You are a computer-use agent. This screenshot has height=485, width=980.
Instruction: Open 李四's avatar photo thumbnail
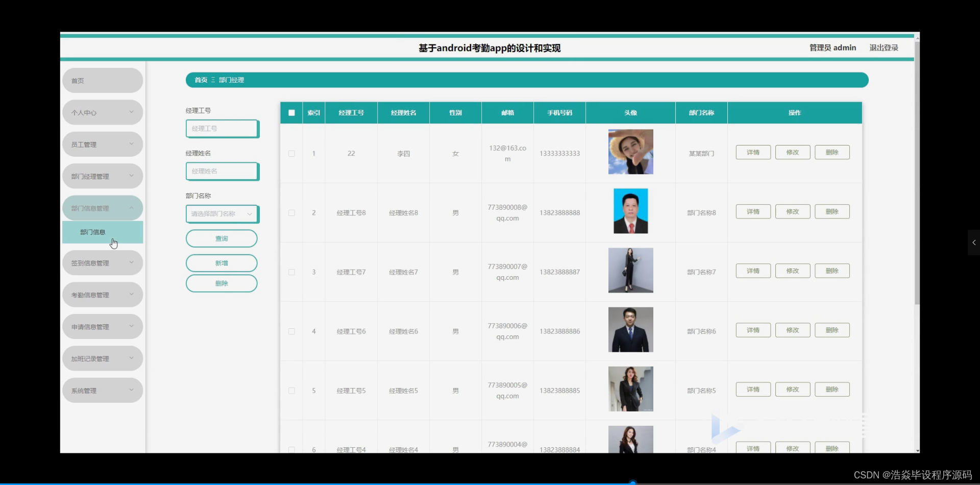pos(630,152)
